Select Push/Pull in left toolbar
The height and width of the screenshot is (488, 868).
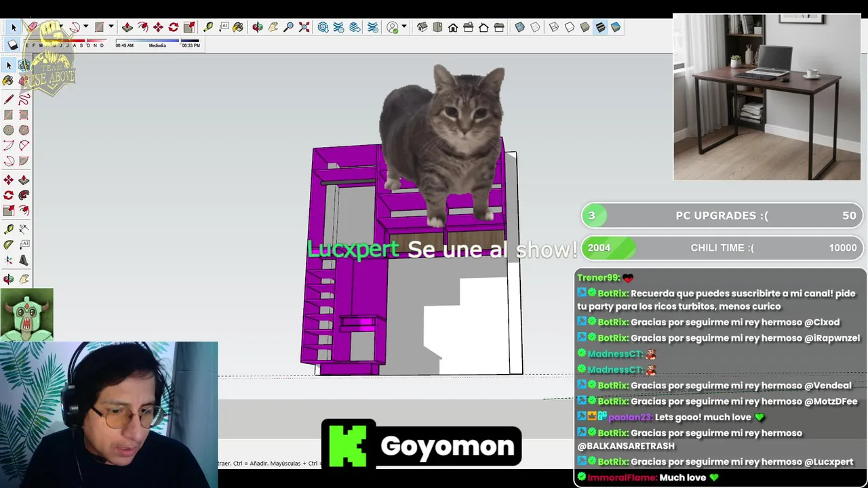pos(24,180)
